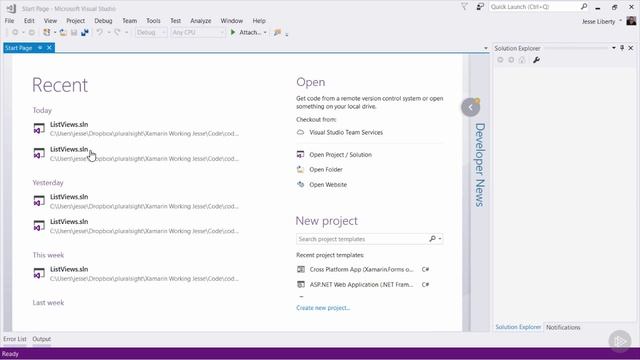Open the document tab list dropdown
The image size is (640, 360).
pos(486,48)
